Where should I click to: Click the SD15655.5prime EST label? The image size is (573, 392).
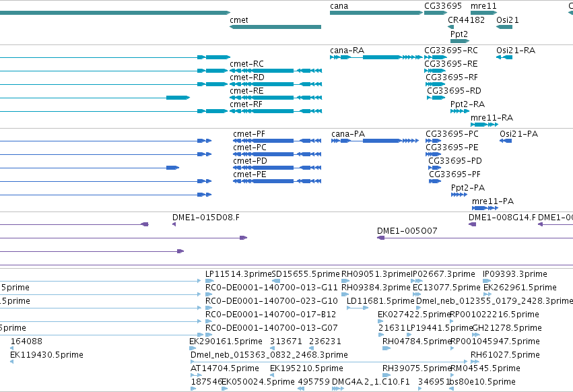click(x=306, y=274)
